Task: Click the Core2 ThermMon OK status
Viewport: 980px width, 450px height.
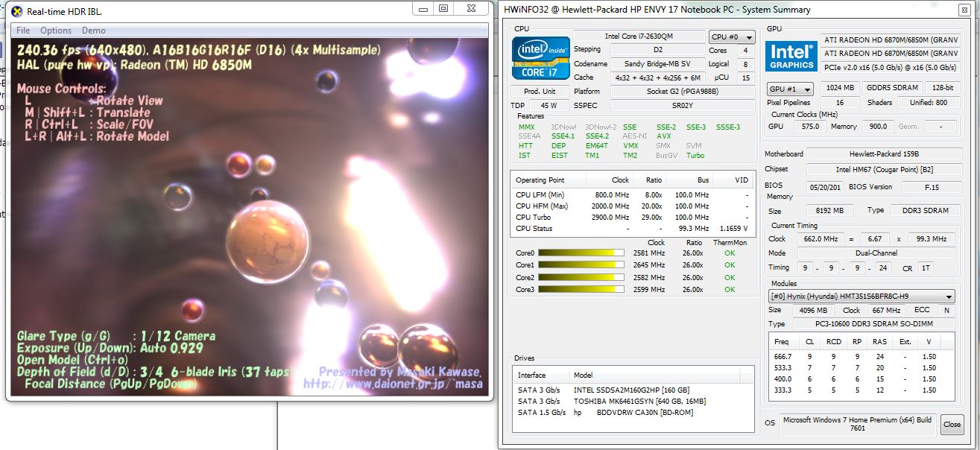Action: coord(730,277)
